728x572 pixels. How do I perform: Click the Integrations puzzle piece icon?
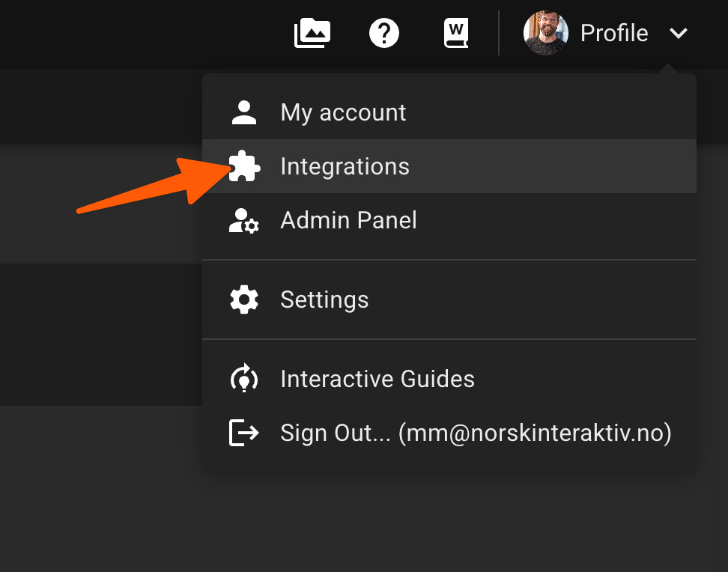(x=245, y=165)
